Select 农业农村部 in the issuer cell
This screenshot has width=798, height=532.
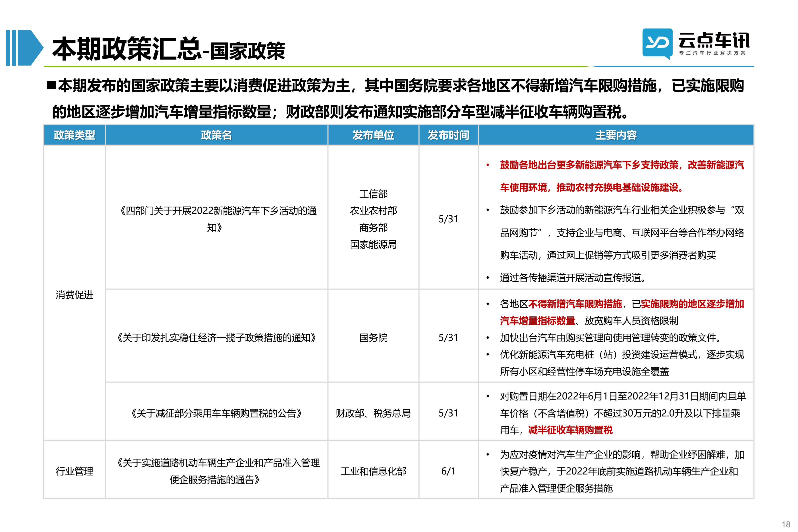tap(373, 211)
